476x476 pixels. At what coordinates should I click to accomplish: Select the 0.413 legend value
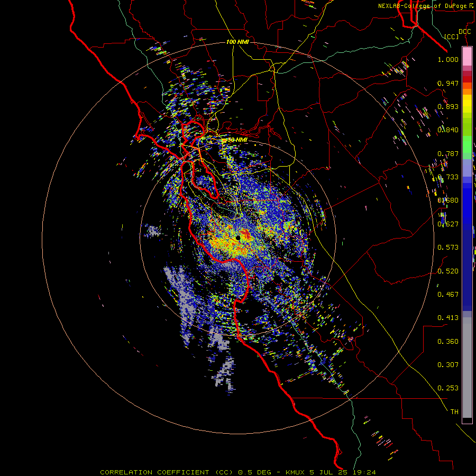click(448, 318)
